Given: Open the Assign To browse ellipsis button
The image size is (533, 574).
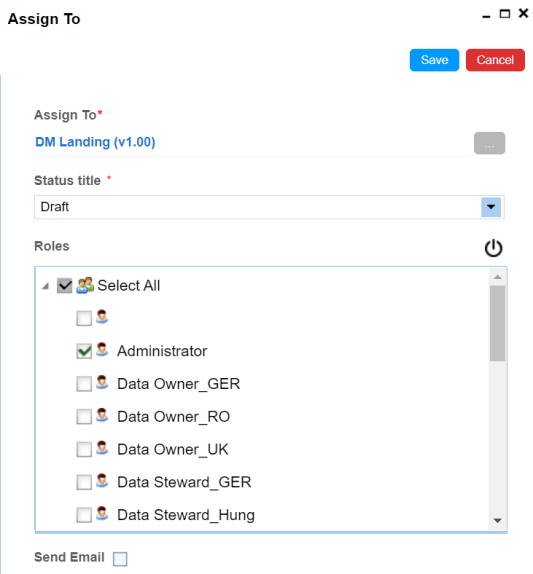Looking at the screenshot, I should pyautogui.click(x=489, y=143).
